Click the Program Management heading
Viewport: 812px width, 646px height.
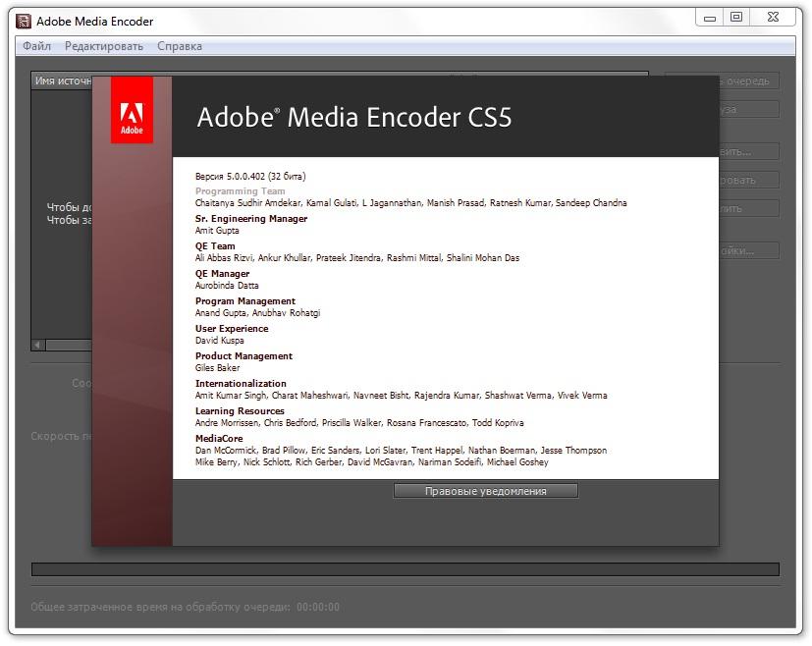244,300
